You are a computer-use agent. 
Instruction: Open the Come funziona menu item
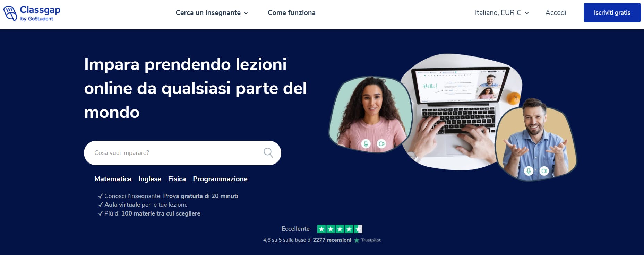[x=292, y=13]
